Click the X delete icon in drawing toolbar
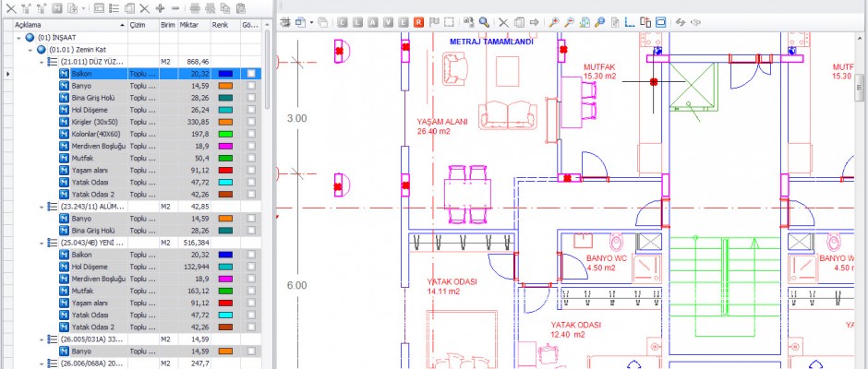This screenshot has width=868, height=369. coord(503,21)
